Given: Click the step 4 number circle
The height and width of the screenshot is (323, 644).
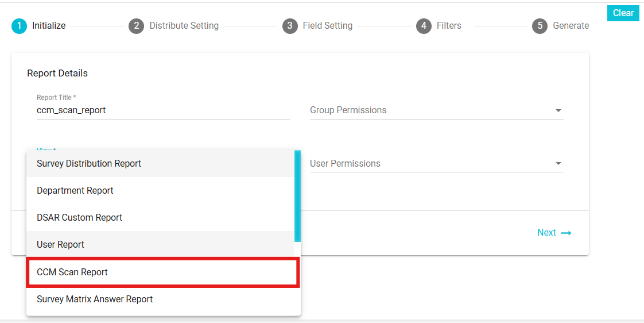Looking at the screenshot, I should (424, 26).
